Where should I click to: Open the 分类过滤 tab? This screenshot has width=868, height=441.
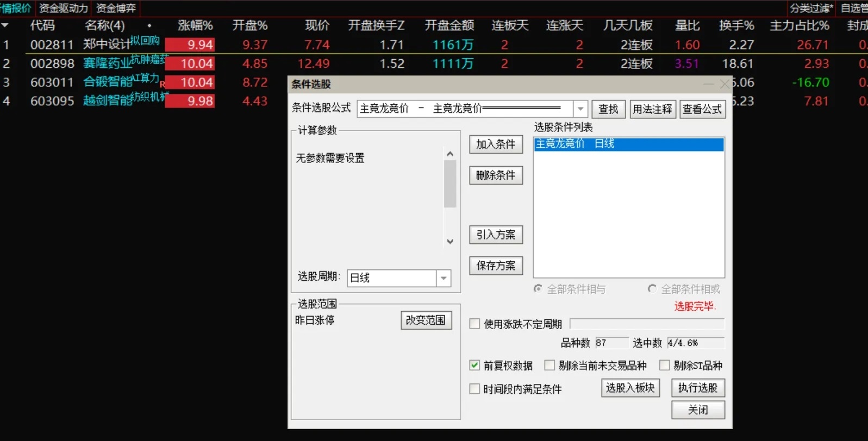point(811,8)
